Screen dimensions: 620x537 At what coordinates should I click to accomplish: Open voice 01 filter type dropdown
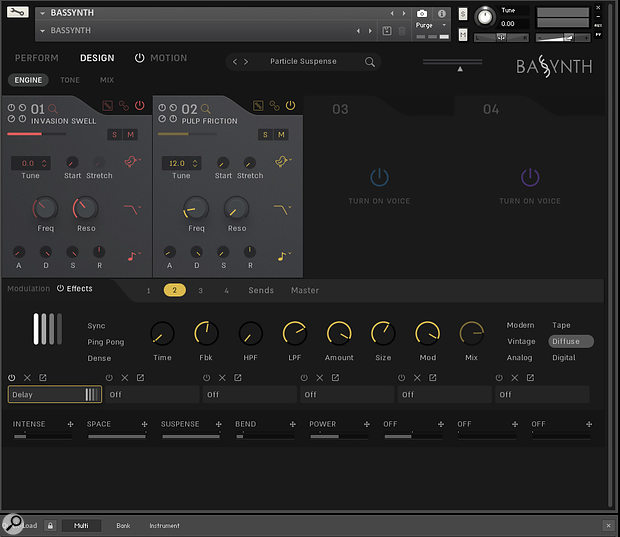[132, 209]
